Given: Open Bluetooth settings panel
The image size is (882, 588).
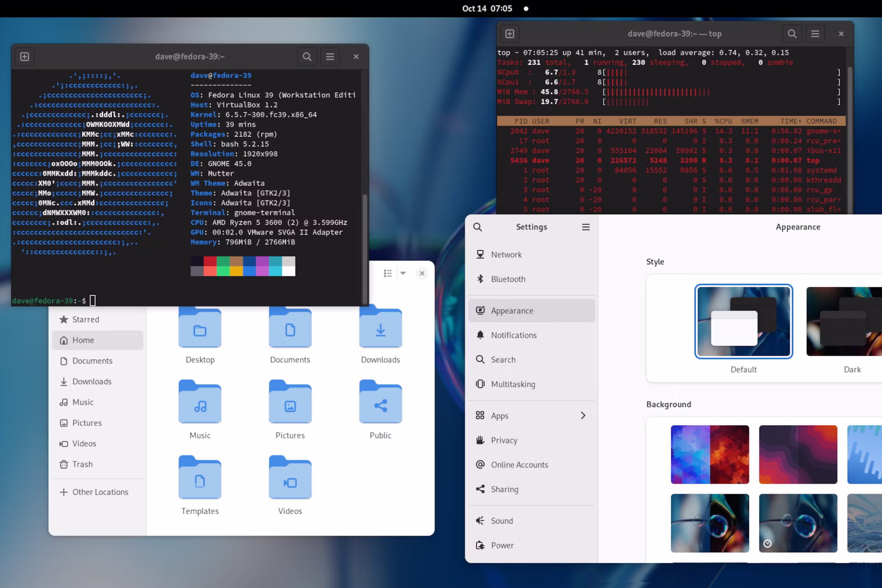Looking at the screenshot, I should tap(508, 279).
